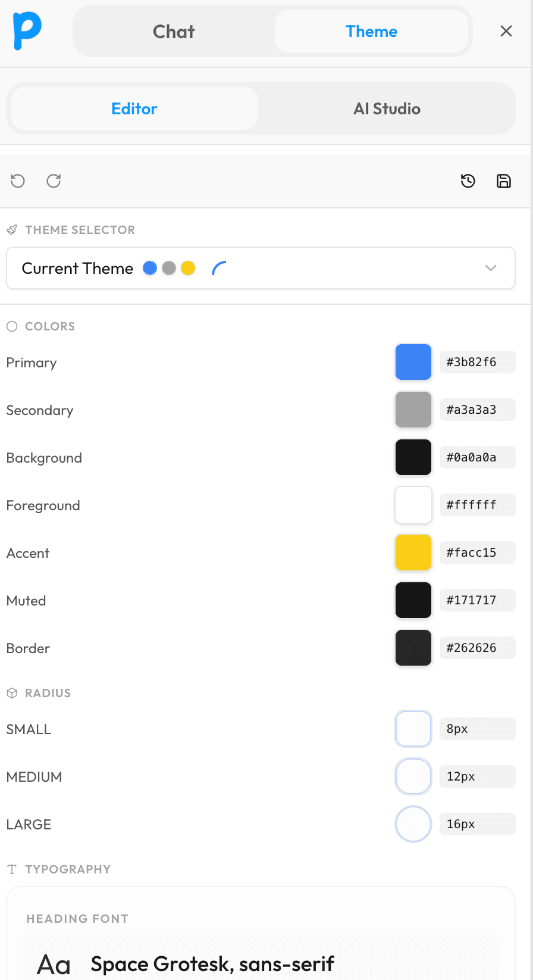Image resolution: width=533 pixels, height=980 pixels.
Task: Click the Accent yellow color swatch
Action: pos(413,553)
